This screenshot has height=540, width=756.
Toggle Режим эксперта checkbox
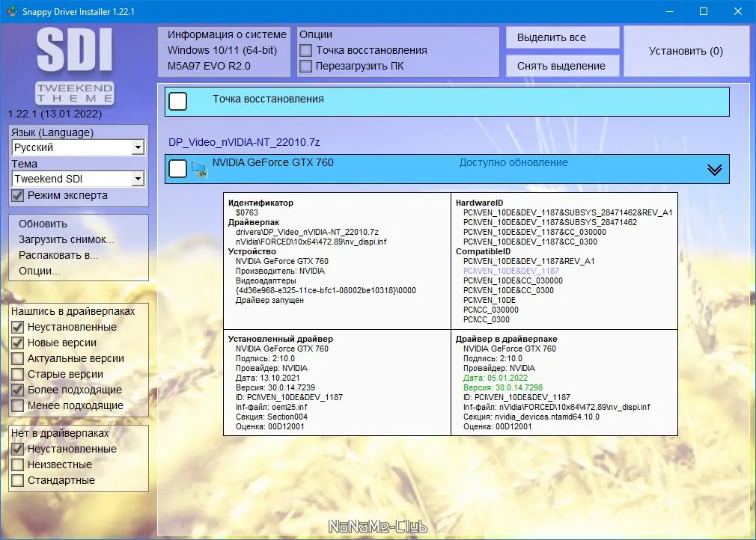(18, 195)
